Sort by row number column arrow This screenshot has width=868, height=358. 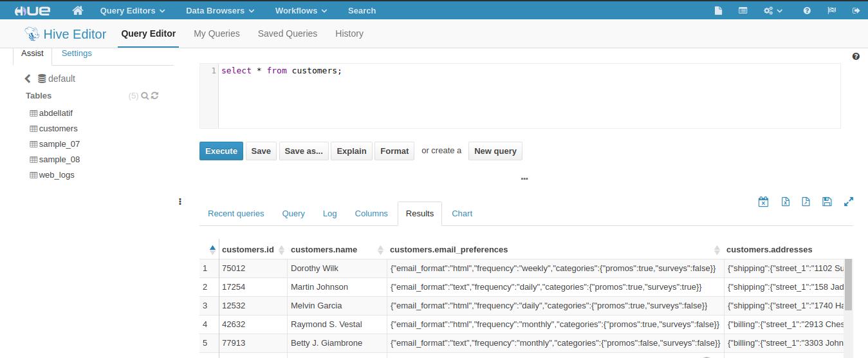pyautogui.click(x=212, y=250)
